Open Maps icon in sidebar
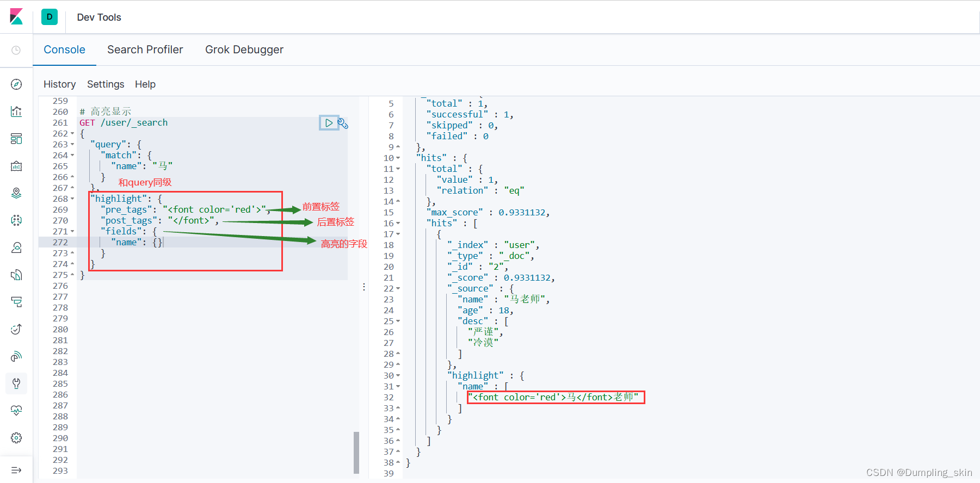The image size is (980, 483). pyautogui.click(x=16, y=193)
